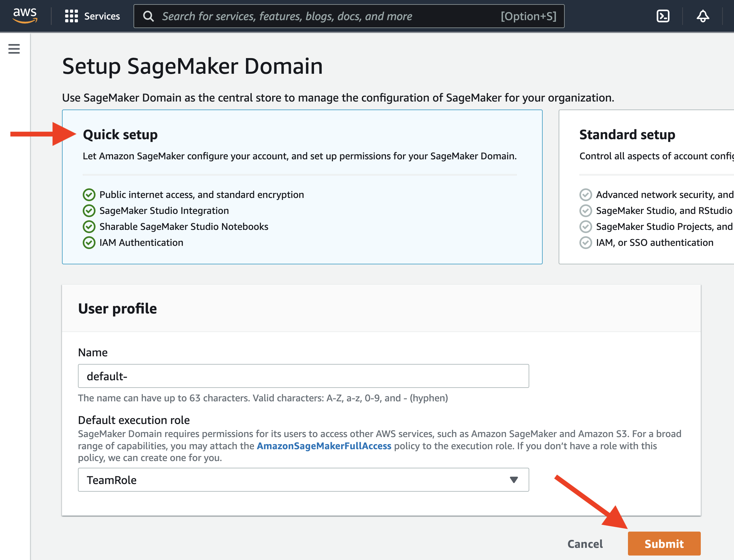Open the AmazonSageMakerFullAccess policy link

(x=324, y=446)
